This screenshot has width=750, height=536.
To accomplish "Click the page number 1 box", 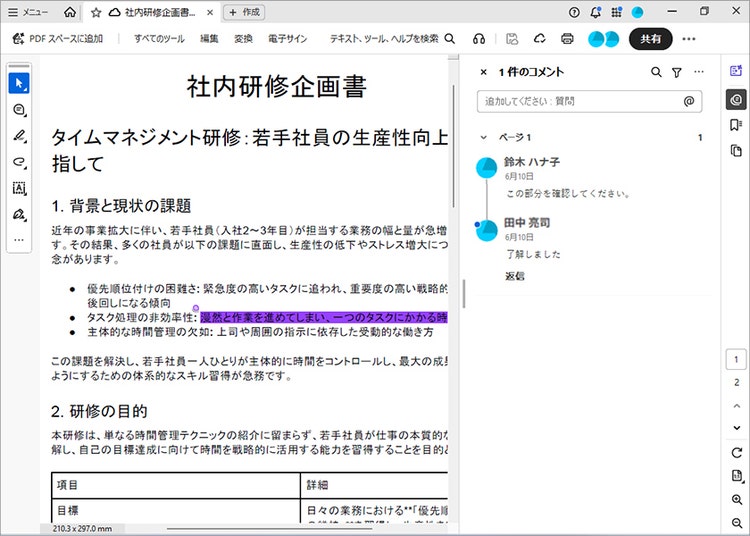I will (x=736, y=360).
